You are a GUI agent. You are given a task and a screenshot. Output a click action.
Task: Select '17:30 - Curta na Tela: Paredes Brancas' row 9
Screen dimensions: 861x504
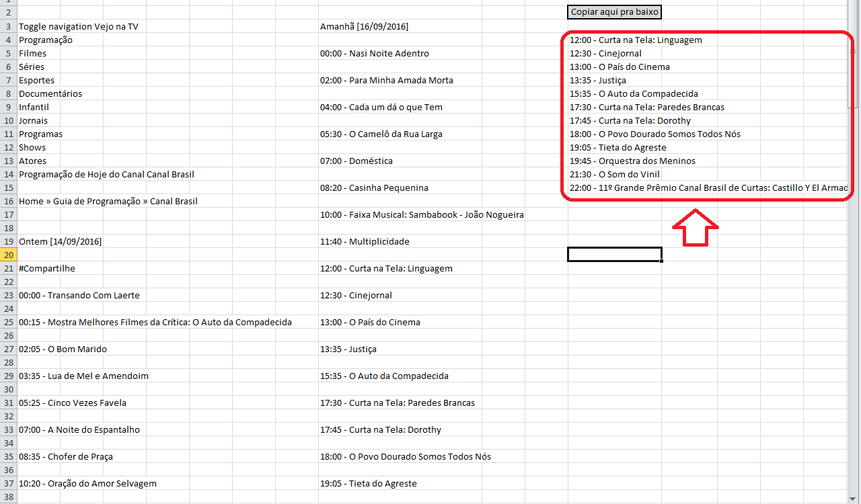pyautogui.click(x=647, y=107)
